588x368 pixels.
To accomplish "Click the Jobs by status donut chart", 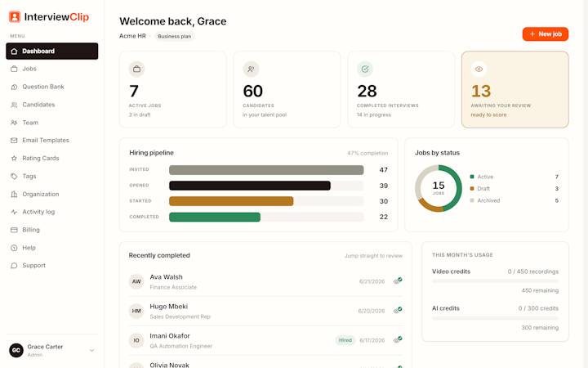I will coord(439,189).
